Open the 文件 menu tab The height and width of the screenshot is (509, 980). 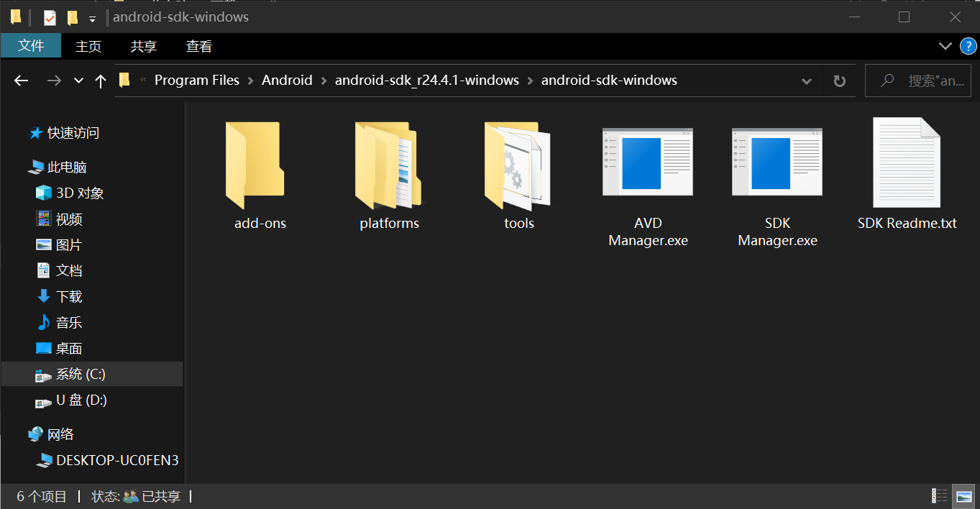point(31,46)
